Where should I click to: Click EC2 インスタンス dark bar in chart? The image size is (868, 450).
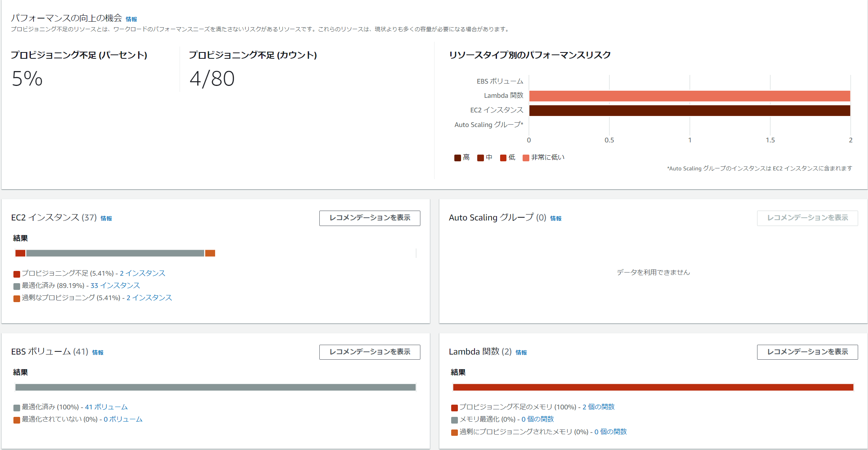click(x=689, y=110)
